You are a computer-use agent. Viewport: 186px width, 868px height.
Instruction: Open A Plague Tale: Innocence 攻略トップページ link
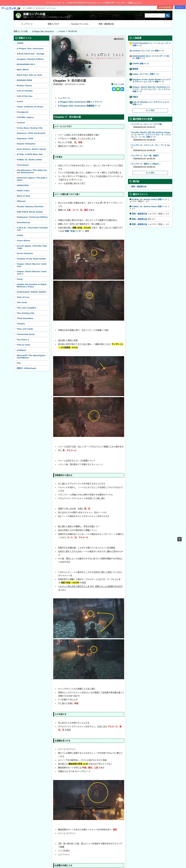coord(80,102)
